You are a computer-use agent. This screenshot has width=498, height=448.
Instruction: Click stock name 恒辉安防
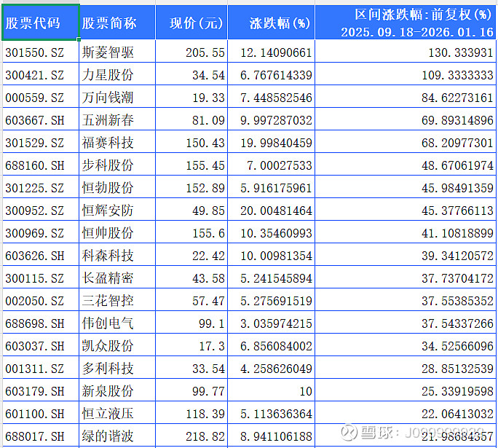click(108, 210)
